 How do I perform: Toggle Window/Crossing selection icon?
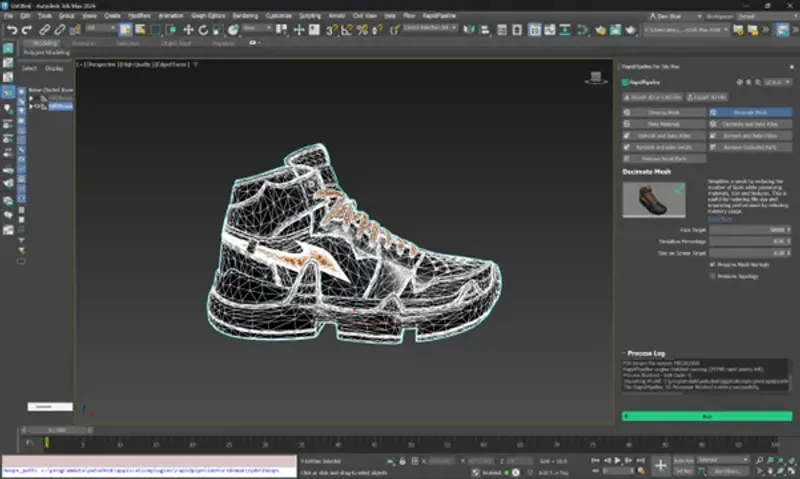coord(170,30)
